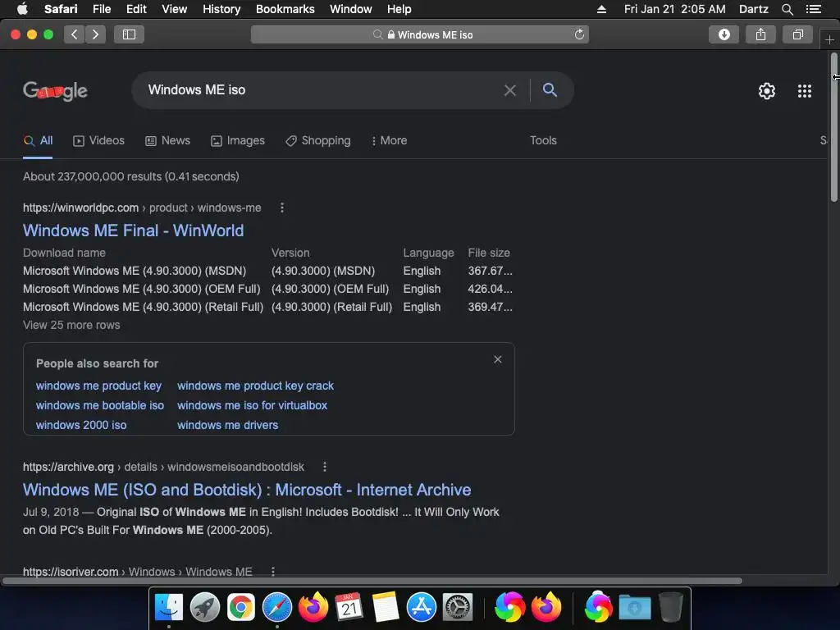Search windows 2000 iso
This screenshot has height=630, width=840.
click(x=81, y=426)
